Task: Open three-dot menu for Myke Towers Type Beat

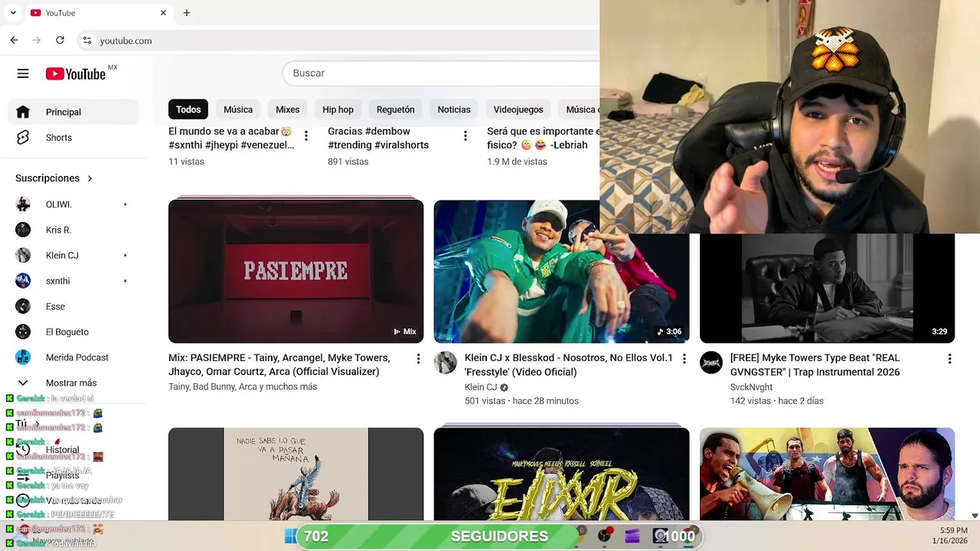Action: 949,358
